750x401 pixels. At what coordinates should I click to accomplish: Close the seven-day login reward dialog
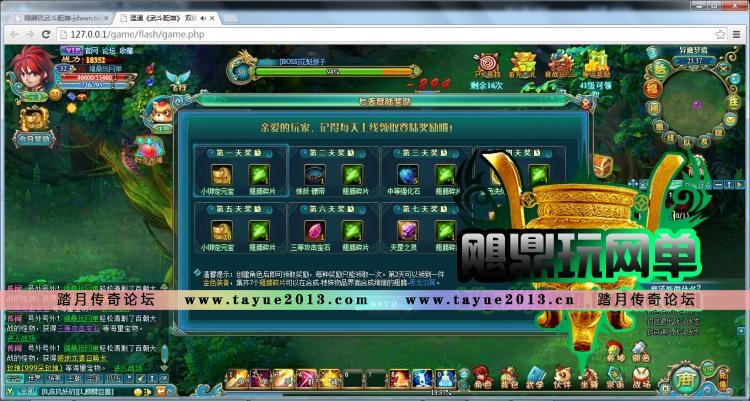pos(586,103)
